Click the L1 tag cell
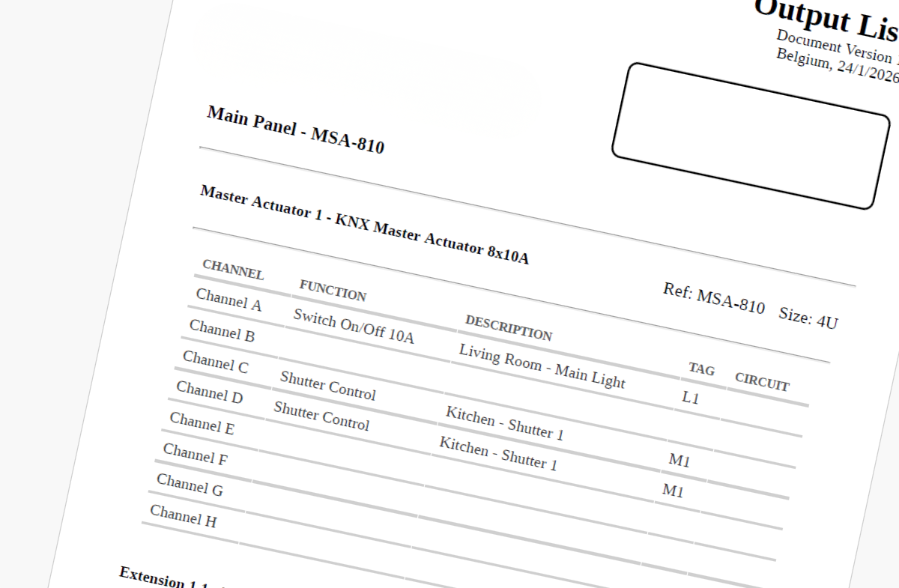This screenshot has width=899, height=588. [x=690, y=398]
